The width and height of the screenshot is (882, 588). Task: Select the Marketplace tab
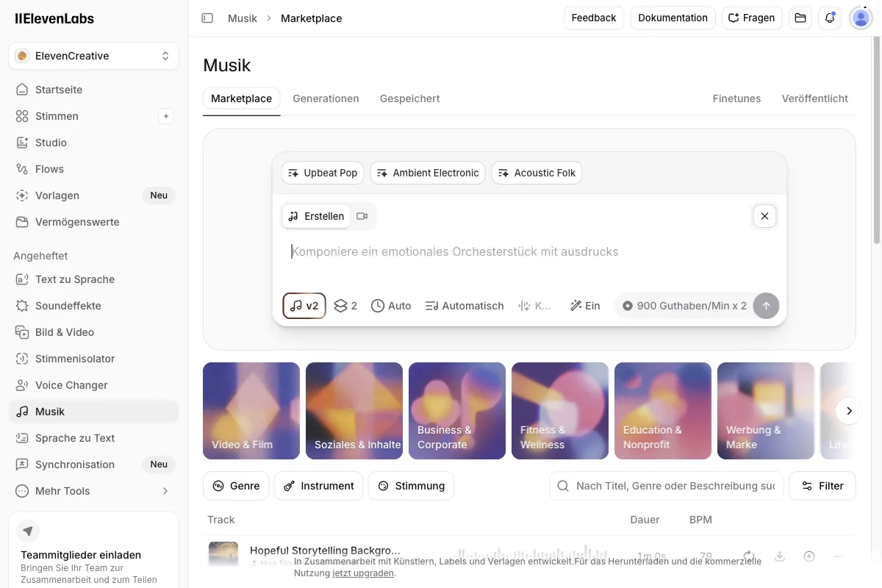[x=241, y=98]
